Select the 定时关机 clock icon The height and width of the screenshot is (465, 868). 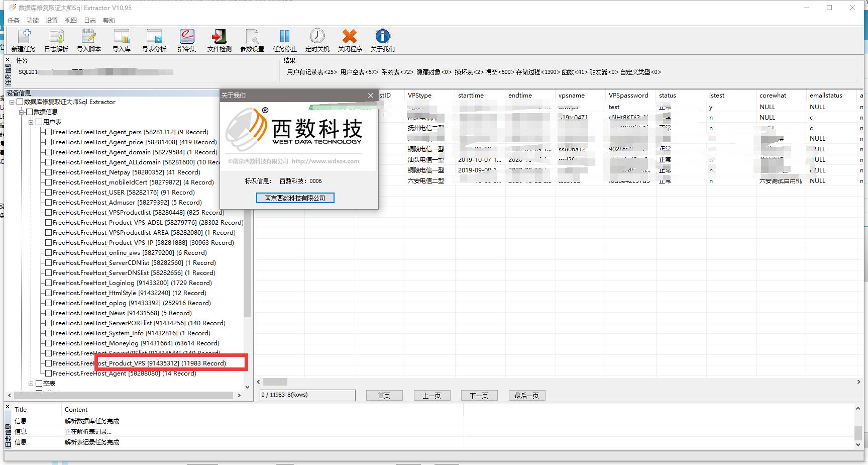317,40
